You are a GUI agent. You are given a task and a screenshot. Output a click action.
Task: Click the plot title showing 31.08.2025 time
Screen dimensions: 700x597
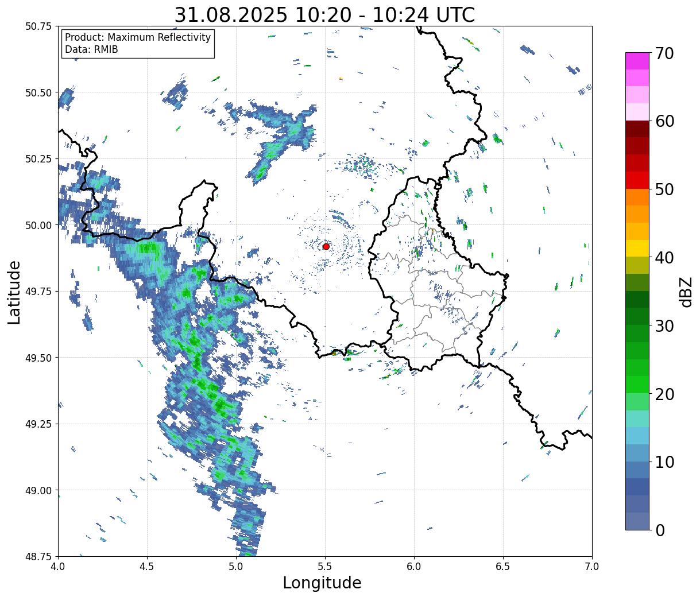pos(324,14)
